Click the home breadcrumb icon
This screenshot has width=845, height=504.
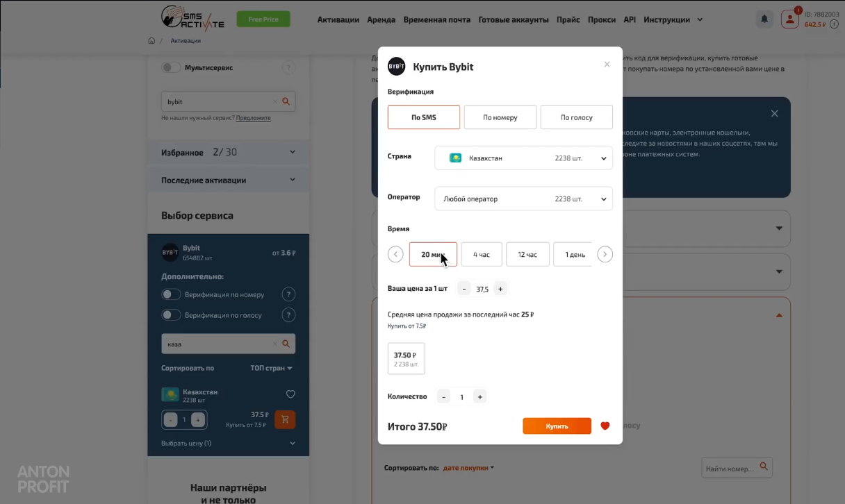(151, 41)
